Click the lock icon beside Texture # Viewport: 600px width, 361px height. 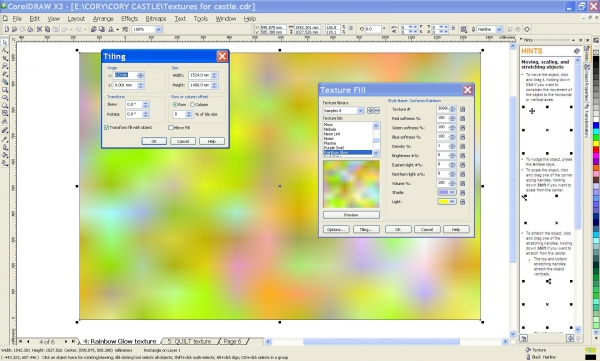tap(463, 109)
